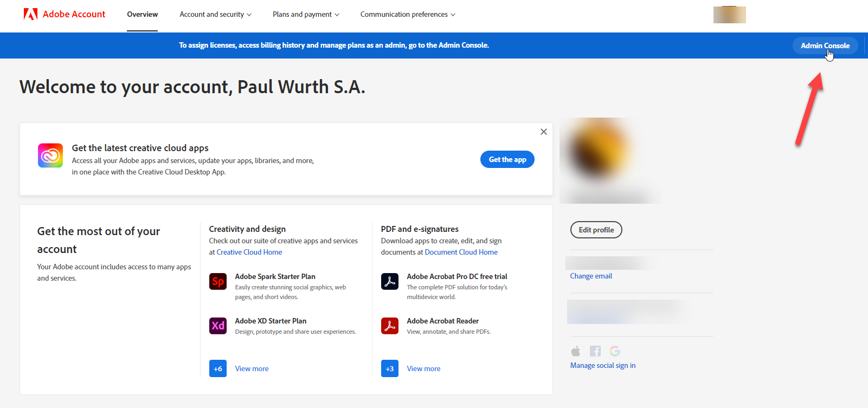Click the admin console notice text
Image resolution: width=868 pixels, height=408 pixels.
tap(334, 46)
